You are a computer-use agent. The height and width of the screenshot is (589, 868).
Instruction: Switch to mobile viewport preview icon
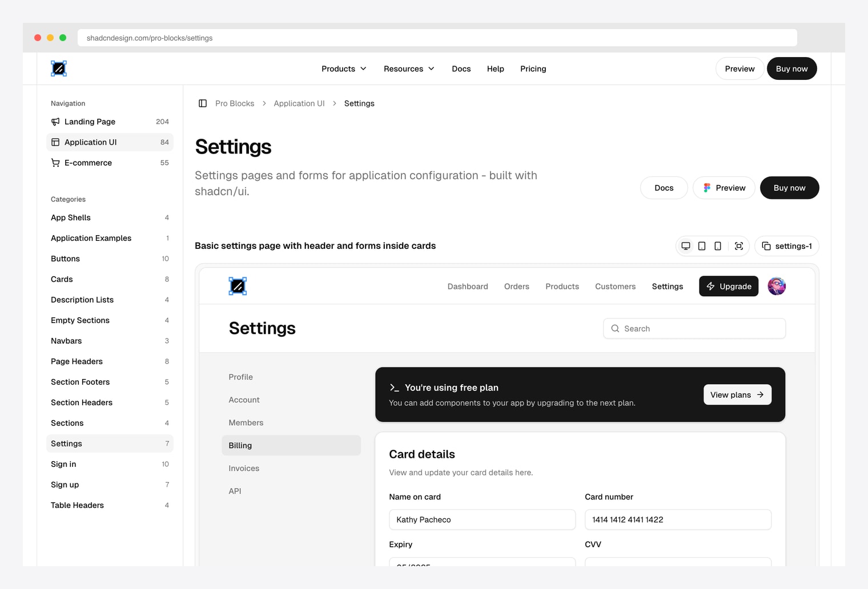[718, 246]
